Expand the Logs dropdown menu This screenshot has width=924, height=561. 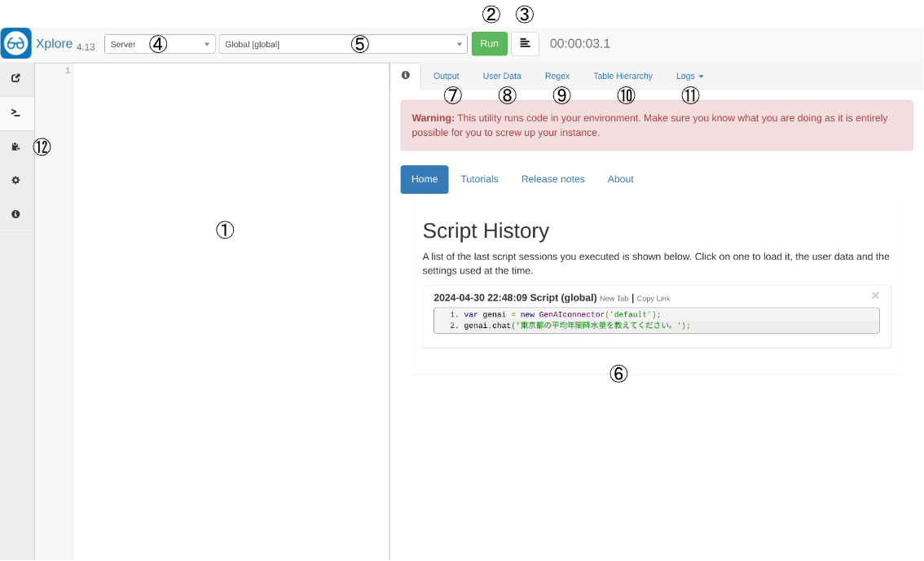pyautogui.click(x=689, y=76)
